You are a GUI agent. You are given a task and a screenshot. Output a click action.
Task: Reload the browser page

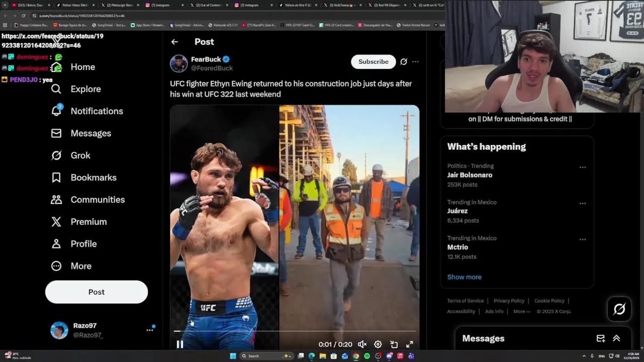(x=23, y=16)
